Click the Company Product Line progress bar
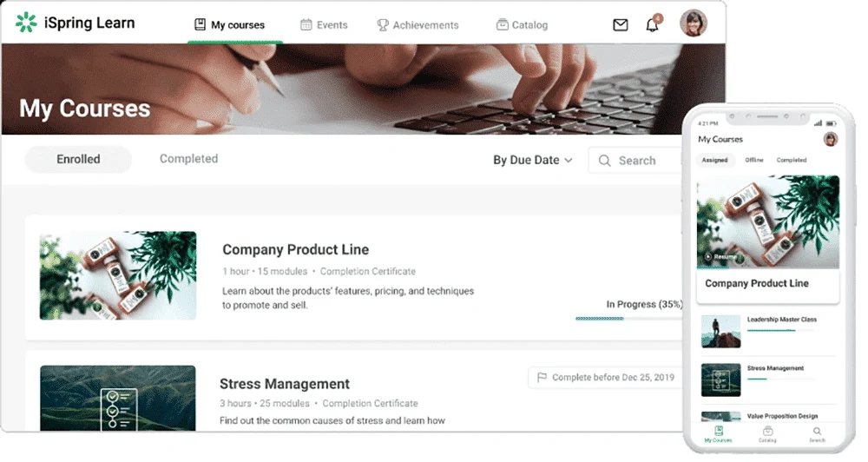868x462 pixels. (628, 319)
